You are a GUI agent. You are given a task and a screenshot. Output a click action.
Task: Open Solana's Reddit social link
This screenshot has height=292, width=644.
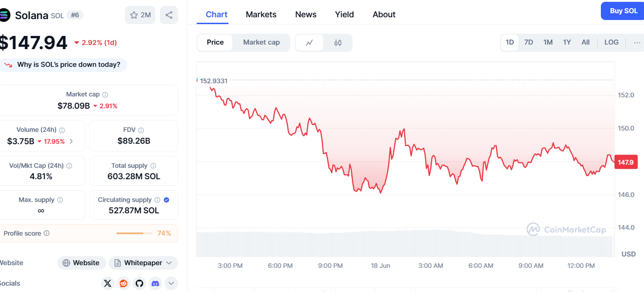tap(124, 283)
